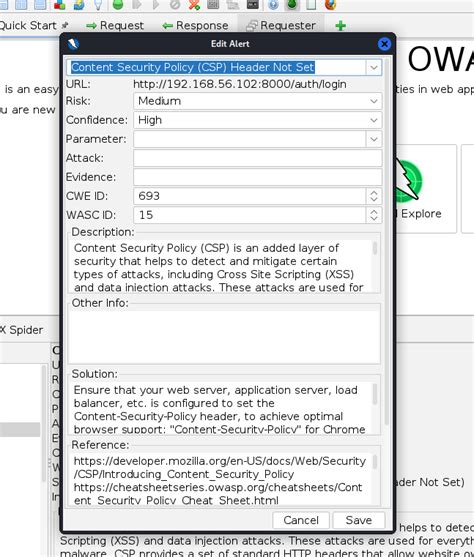Click inside the Other Info text area
474x557 pixels.
[224, 337]
